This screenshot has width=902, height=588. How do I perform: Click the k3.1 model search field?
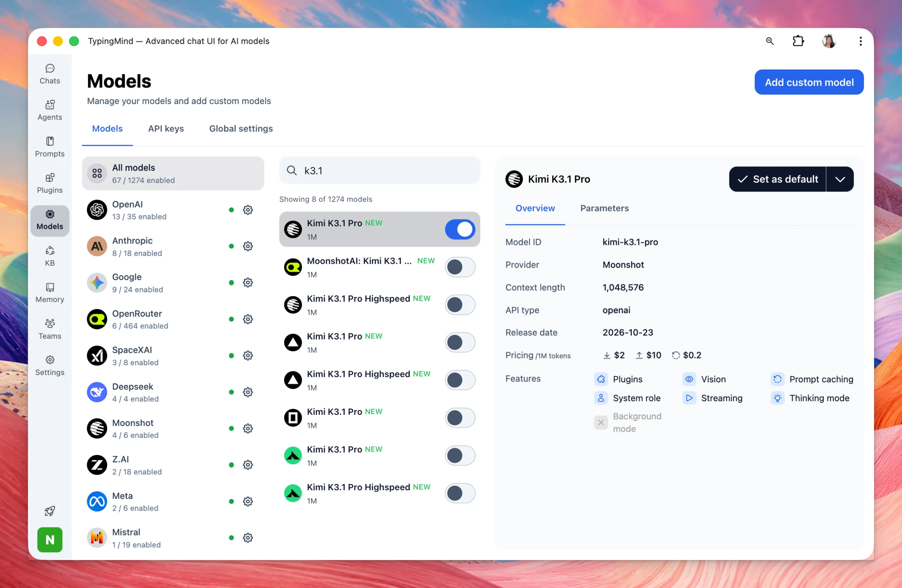click(x=379, y=171)
